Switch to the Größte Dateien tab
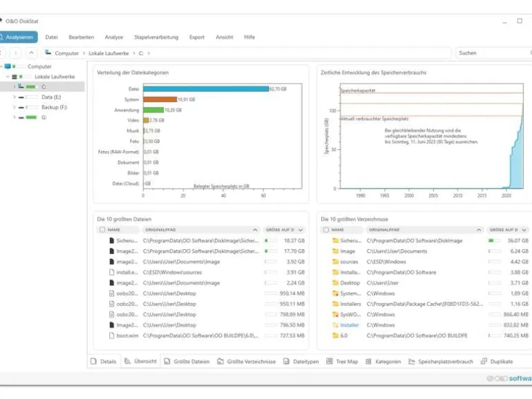532x399 pixels. click(x=187, y=361)
